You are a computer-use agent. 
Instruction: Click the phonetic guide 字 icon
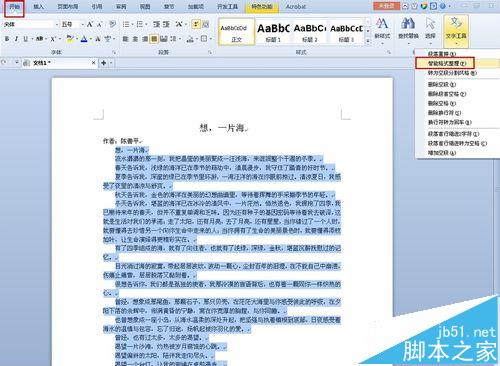[107, 39]
